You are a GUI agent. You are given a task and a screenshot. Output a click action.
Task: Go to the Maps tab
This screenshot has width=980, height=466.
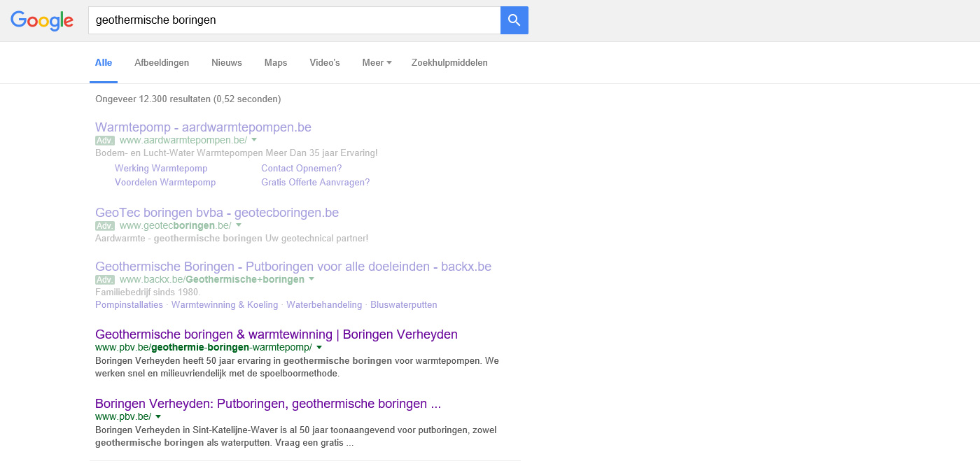(x=276, y=63)
